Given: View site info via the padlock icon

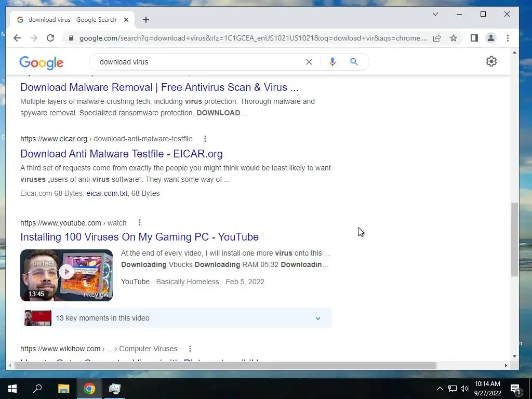Looking at the screenshot, I should pyautogui.click(x=71, y=38).
